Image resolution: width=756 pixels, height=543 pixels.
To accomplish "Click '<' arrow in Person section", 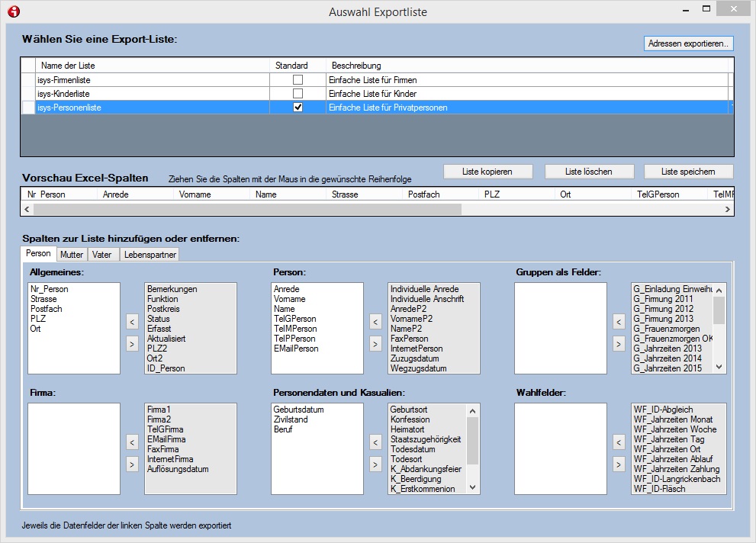I will point(375,323).
